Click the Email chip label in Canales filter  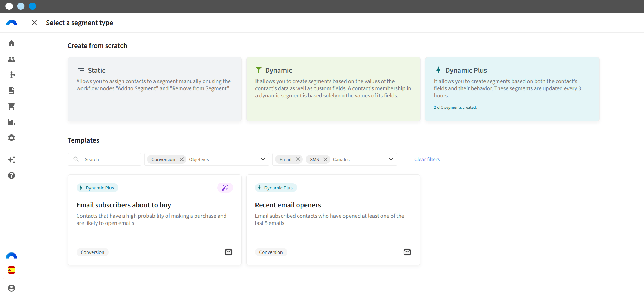click(286, 159)
